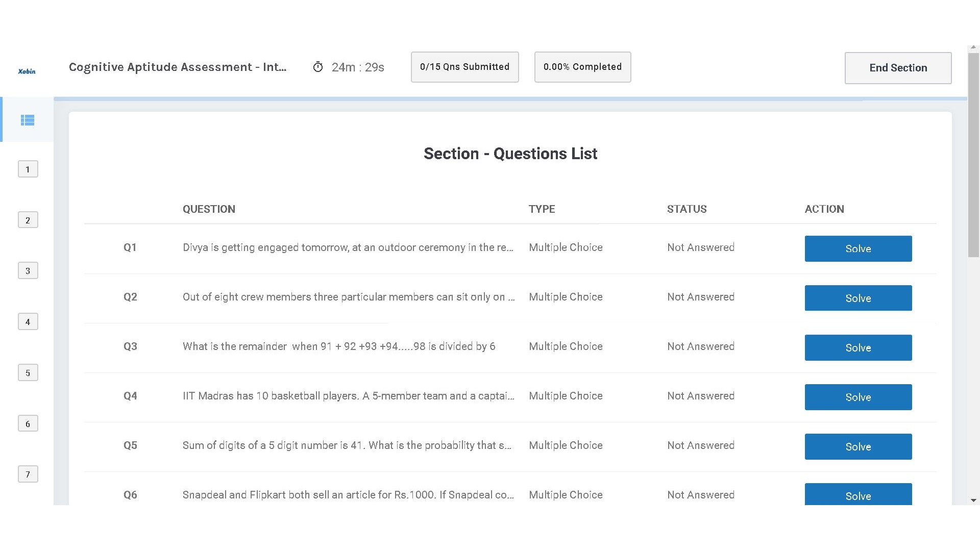Solve Q6 Snapdeal and Flipkart question
980x551 pixels.
859,494
